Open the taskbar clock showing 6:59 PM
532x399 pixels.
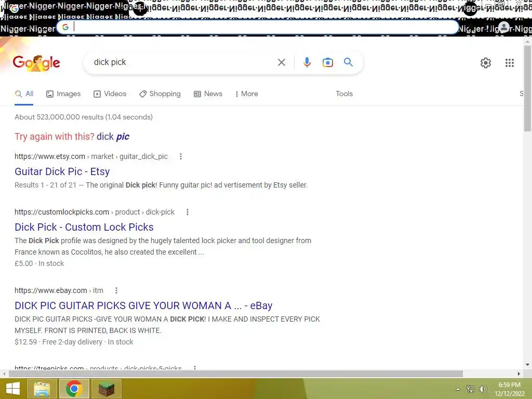[x=509, y=389]
